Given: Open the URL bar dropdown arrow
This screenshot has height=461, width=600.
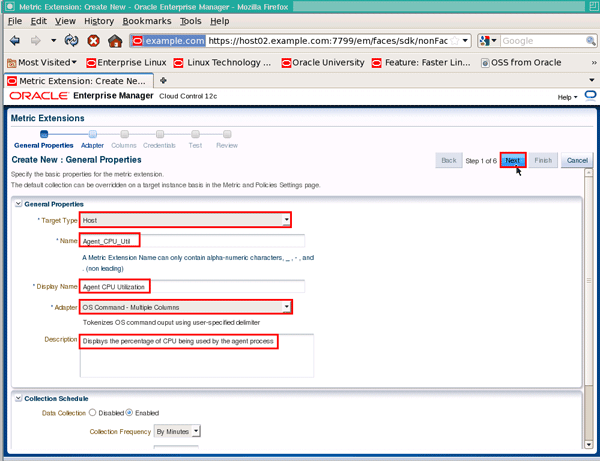Looking at the screenshot, I should click(465, 41).
